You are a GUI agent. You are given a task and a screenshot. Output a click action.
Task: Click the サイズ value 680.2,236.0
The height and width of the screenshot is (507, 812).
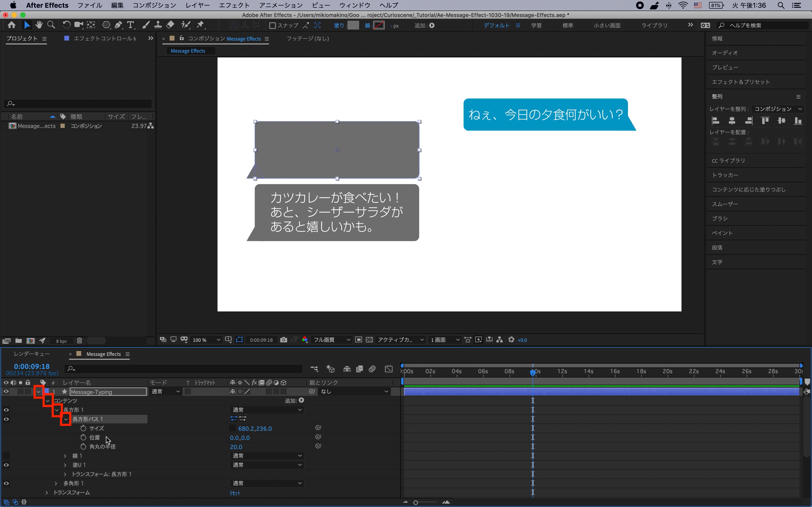pos(255,429)
